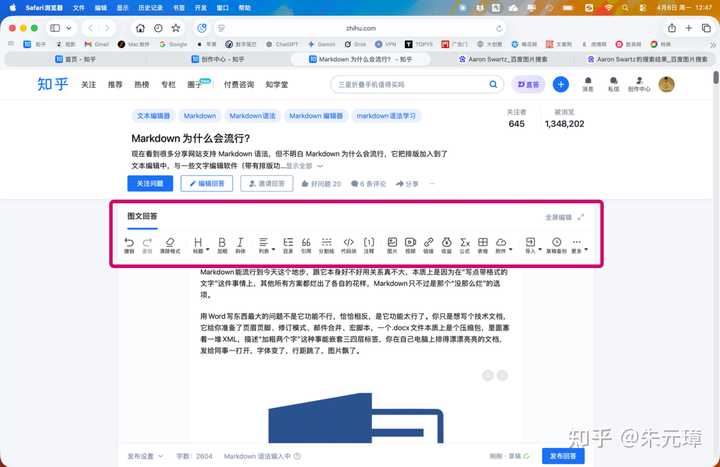The height and width of the screenshot is (467, 720).
Task: Click the clear formatting (清除格式) eraser icon
Action: tap(169, 244)
